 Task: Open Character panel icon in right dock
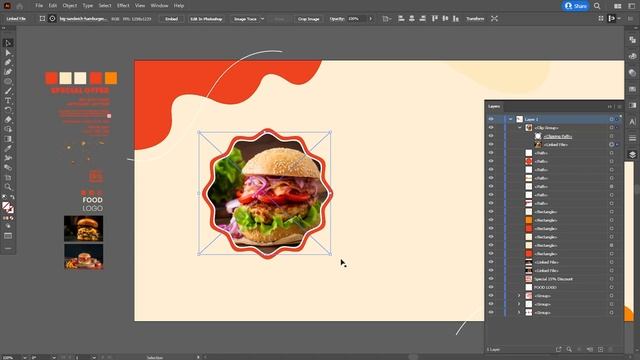point(632,122)
